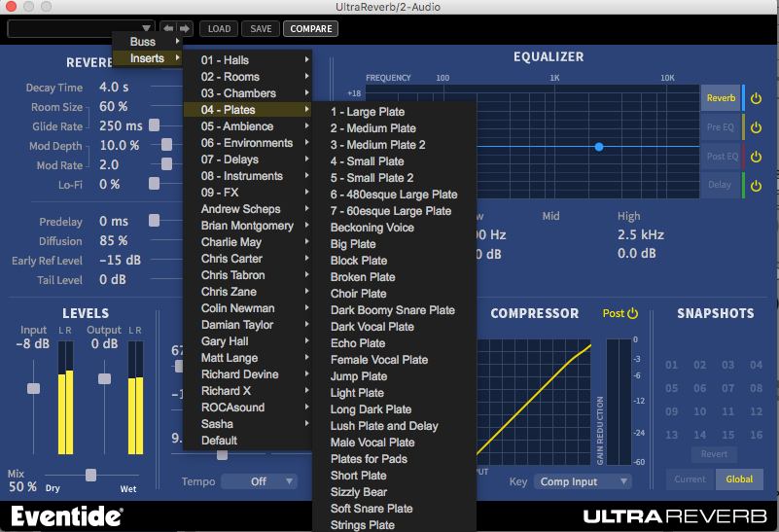The image size is (779, 532).
Task: Select the Delay band tab
Action: pyautogui.click(x=721, y=185)
